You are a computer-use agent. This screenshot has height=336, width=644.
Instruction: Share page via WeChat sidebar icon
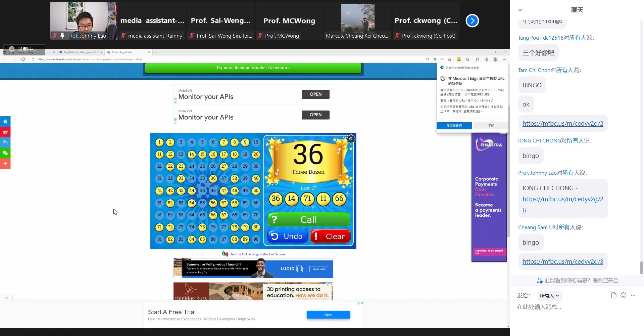click(5, 153)
